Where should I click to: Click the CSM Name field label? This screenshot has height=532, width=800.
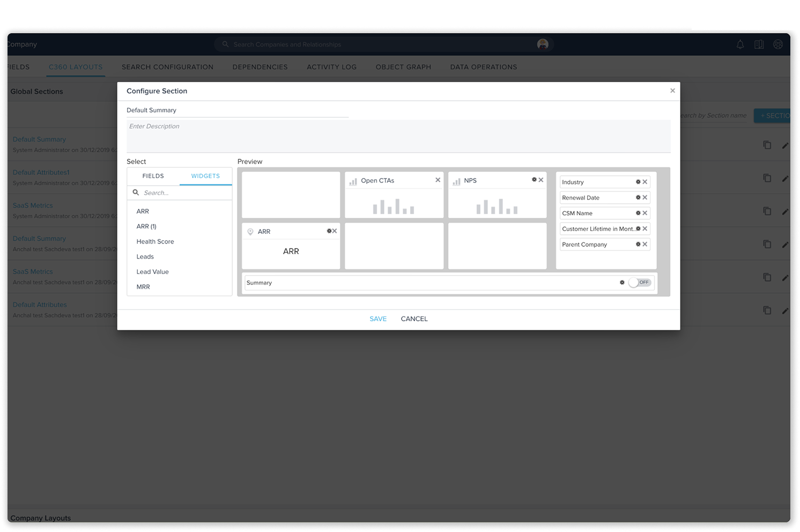tap(577, 213)
